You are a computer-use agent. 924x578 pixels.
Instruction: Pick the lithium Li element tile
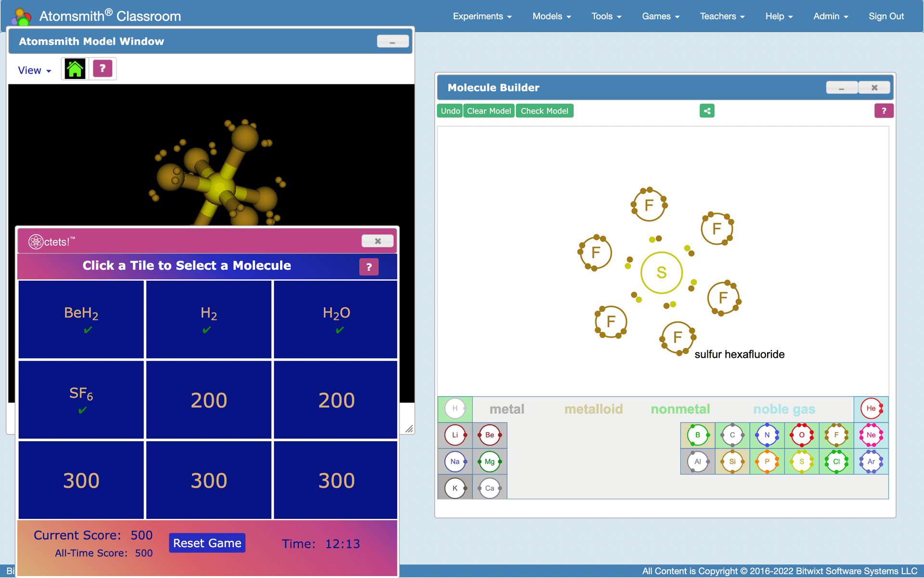455,435
